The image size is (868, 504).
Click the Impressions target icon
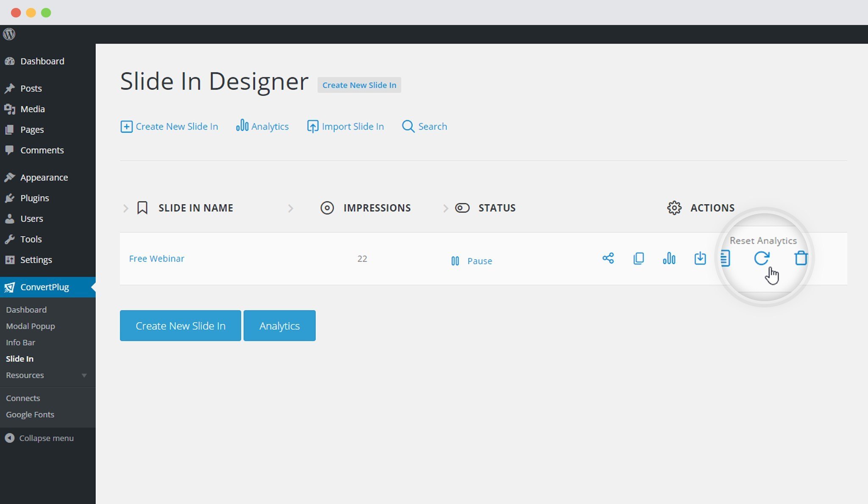(327, 208)
